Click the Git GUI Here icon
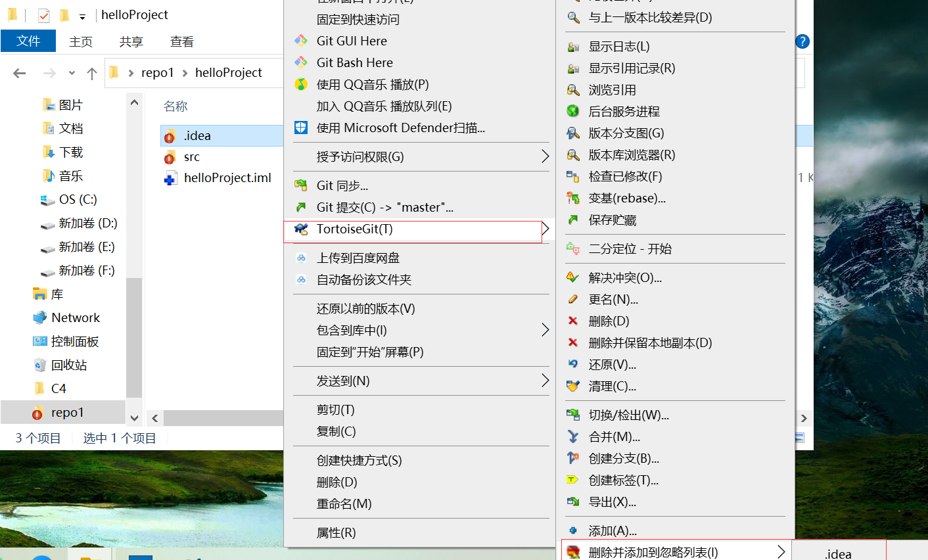Viewport: 928px width, 560px height. (301, 41)
